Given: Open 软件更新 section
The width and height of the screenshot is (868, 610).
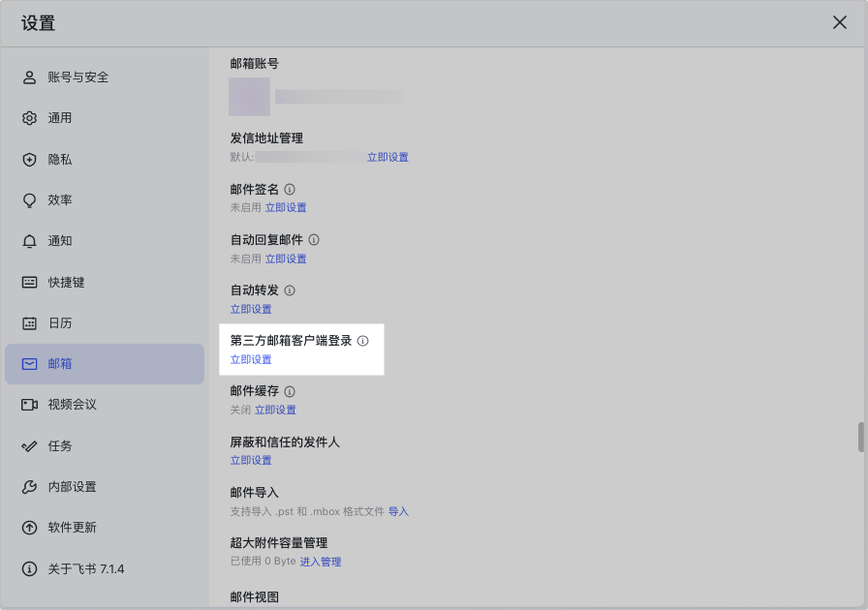Looking at the screenshot, I should (105, 528).
